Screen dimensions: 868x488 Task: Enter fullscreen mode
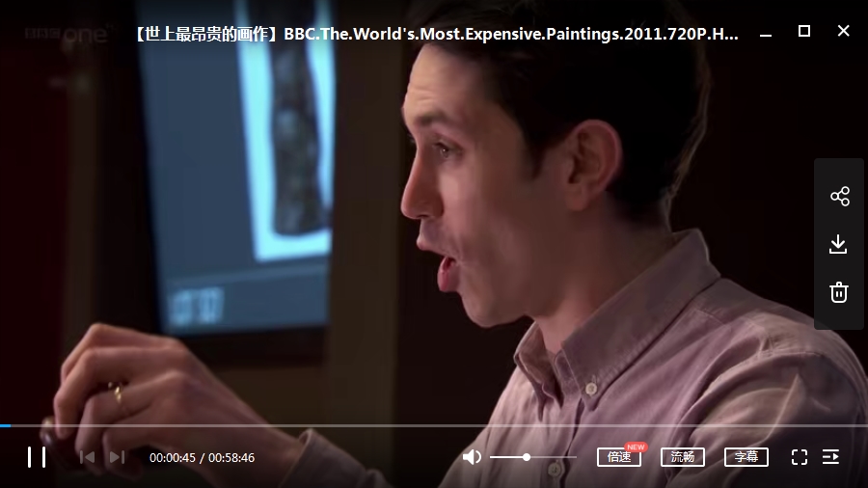800,457
